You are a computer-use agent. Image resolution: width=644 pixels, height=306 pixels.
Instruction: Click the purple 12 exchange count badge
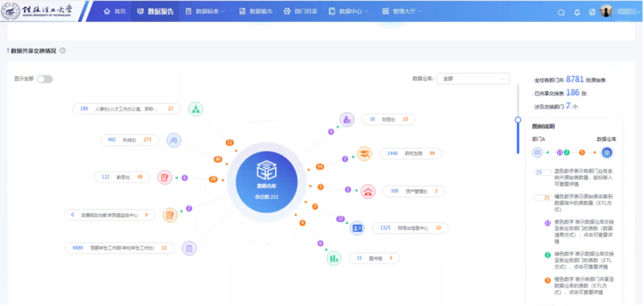340,218
